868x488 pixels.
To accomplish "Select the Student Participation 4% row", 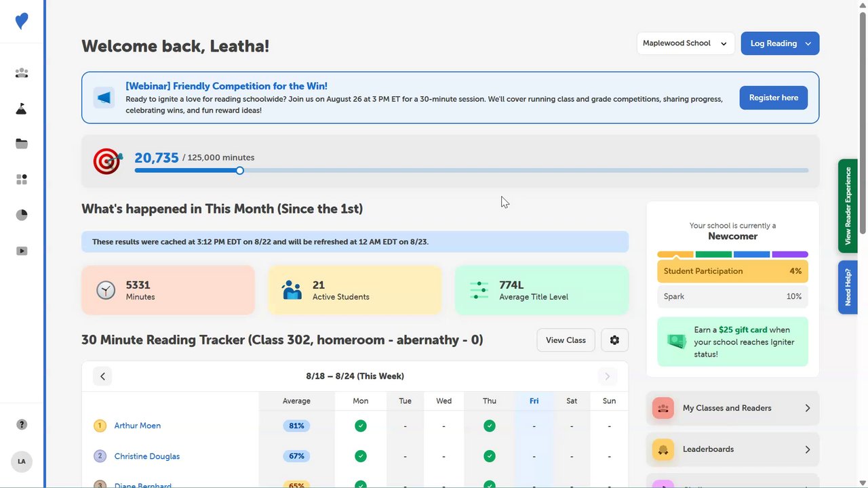I will pos(732,271).
